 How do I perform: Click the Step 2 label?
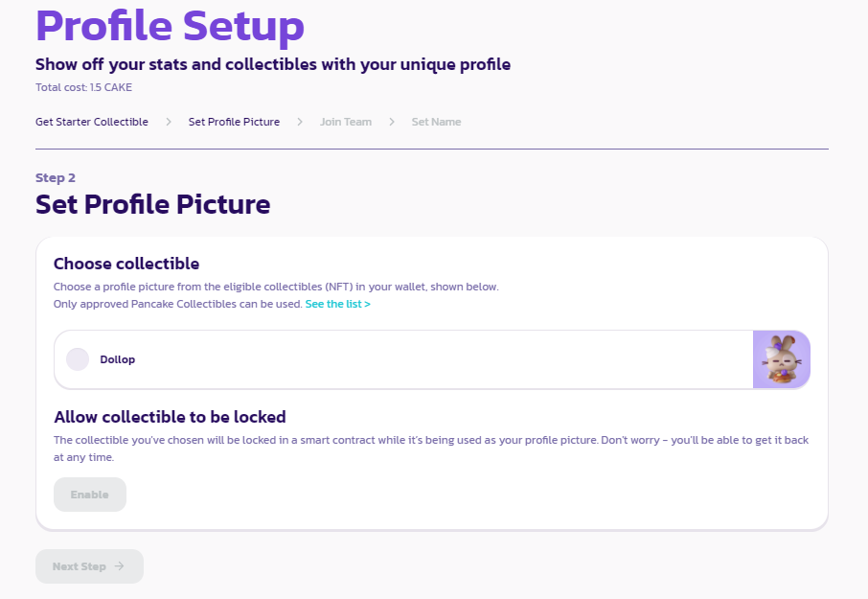click(x=56, y=177)
